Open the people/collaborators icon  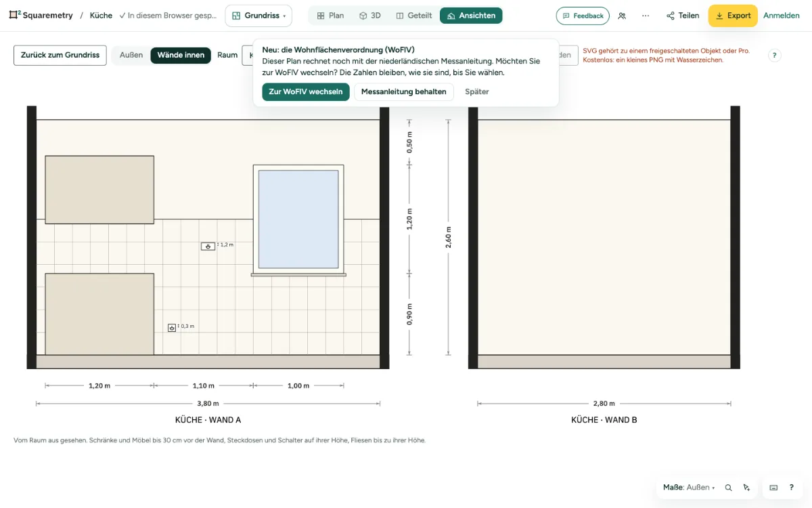coord(622,16)
